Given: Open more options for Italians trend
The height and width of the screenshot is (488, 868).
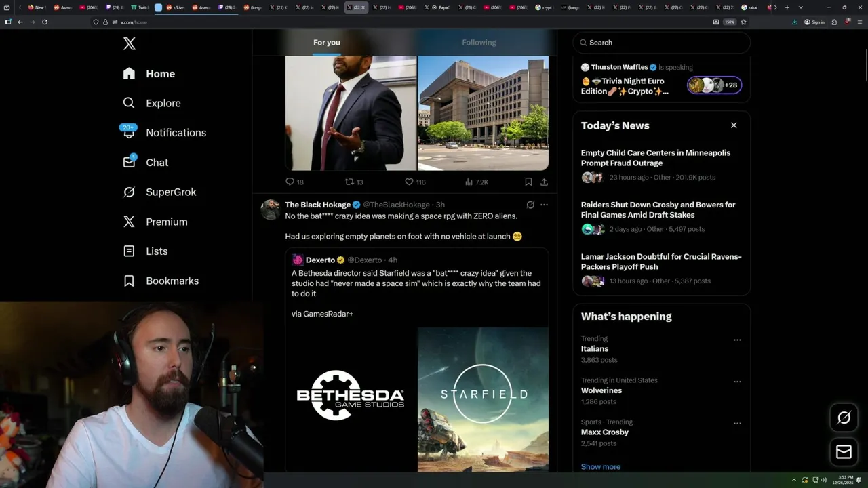Looking at the screenshot, I should point(737,340).
